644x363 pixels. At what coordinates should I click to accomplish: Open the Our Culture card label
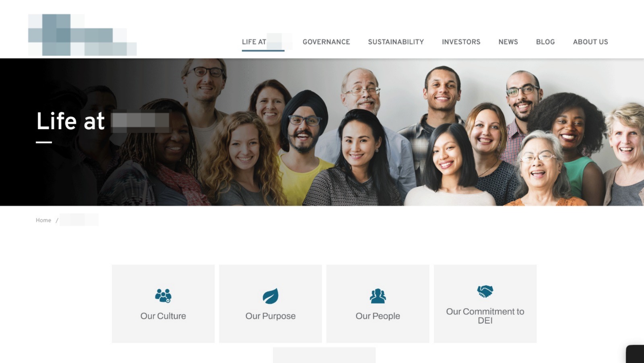[163, 316]
